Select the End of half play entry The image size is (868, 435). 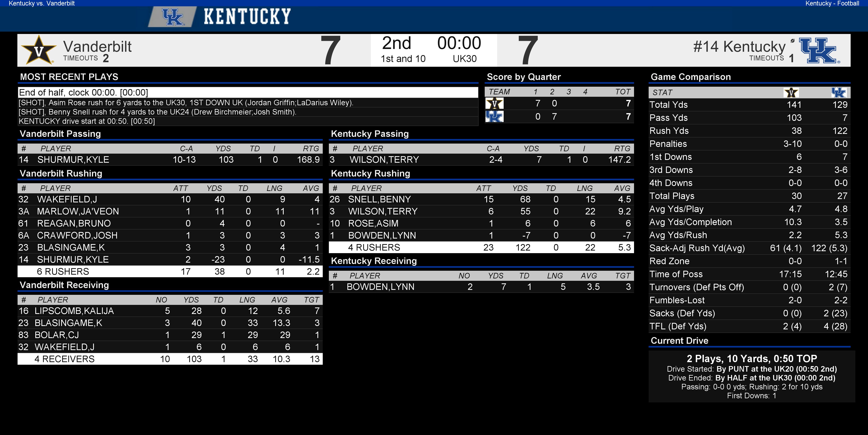click(x=248, y=92)
